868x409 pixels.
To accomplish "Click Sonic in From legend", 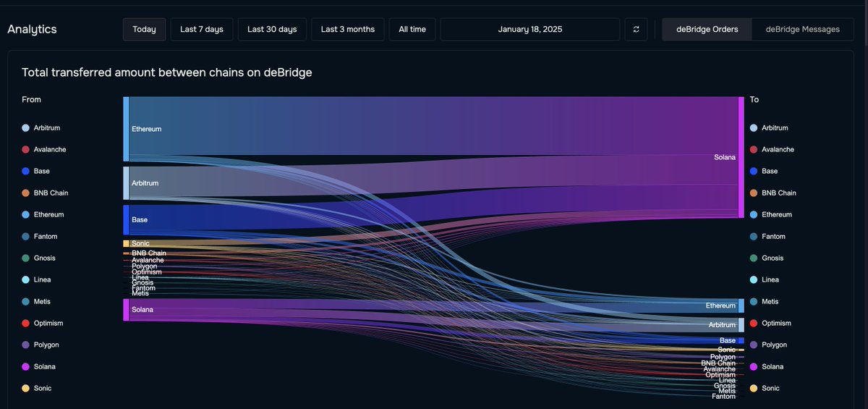I will (x=37, y=389).
